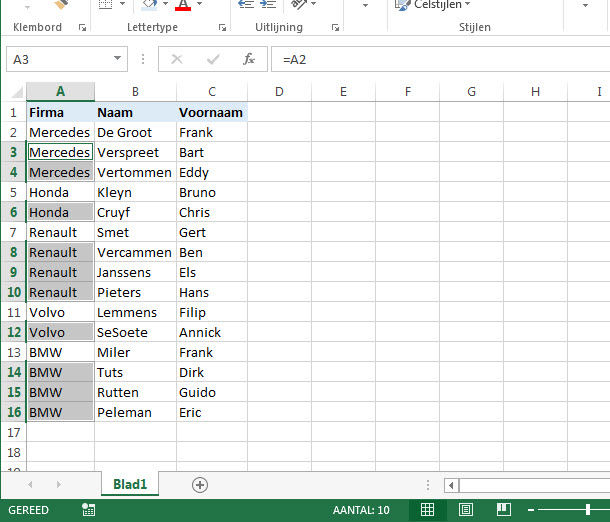Click the formula bar showing =A2
This screenshot has width=610, height=522.
pos(440,60)
